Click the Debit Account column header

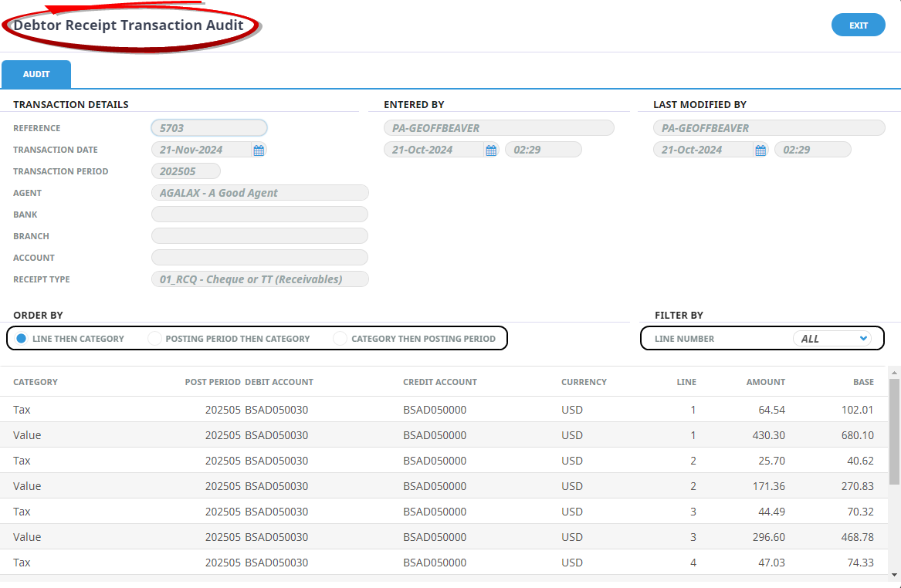279,382
